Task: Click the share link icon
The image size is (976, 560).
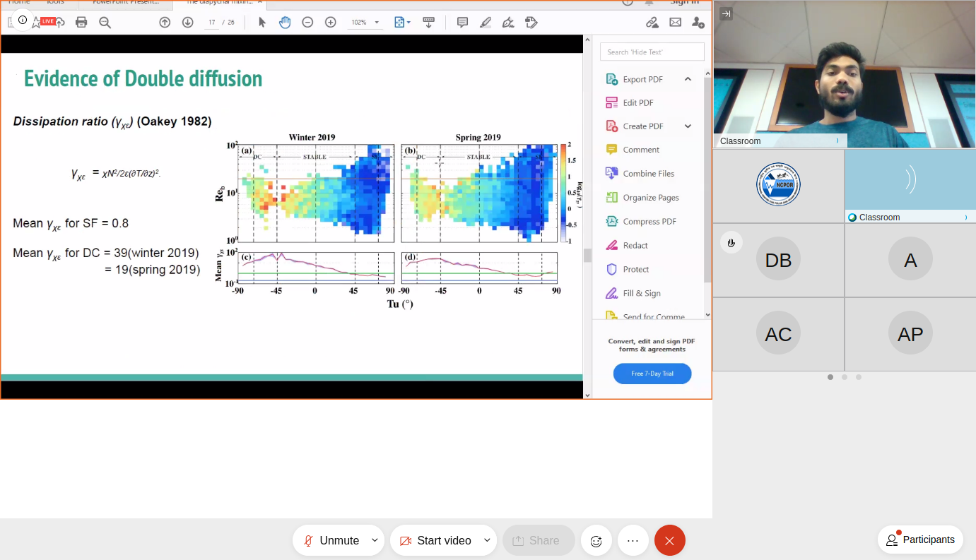Action: pyautogui.click(x=652, y=23)
